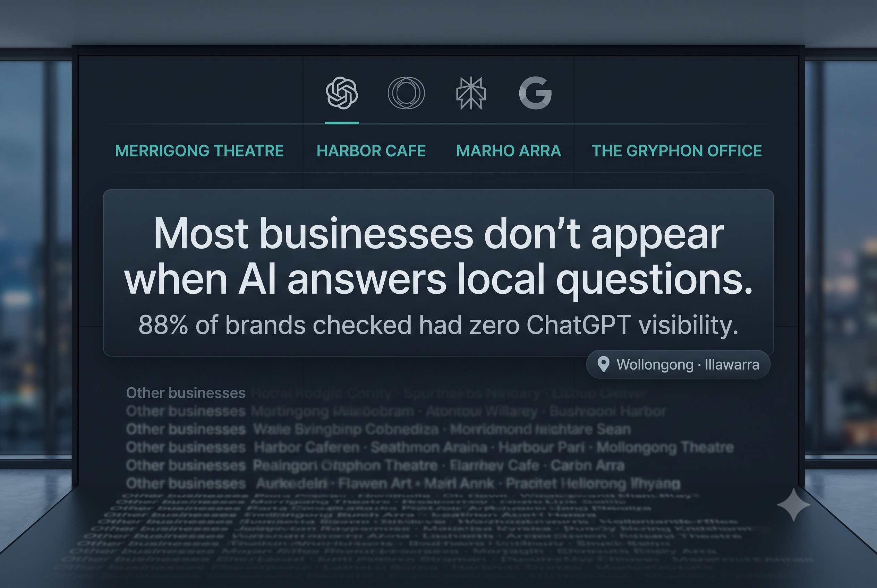Click 'Carbn Arra' in the businesses list
The width and height of the screenshot is (877, 588).
pyautogui.click(x=587, y=465)
